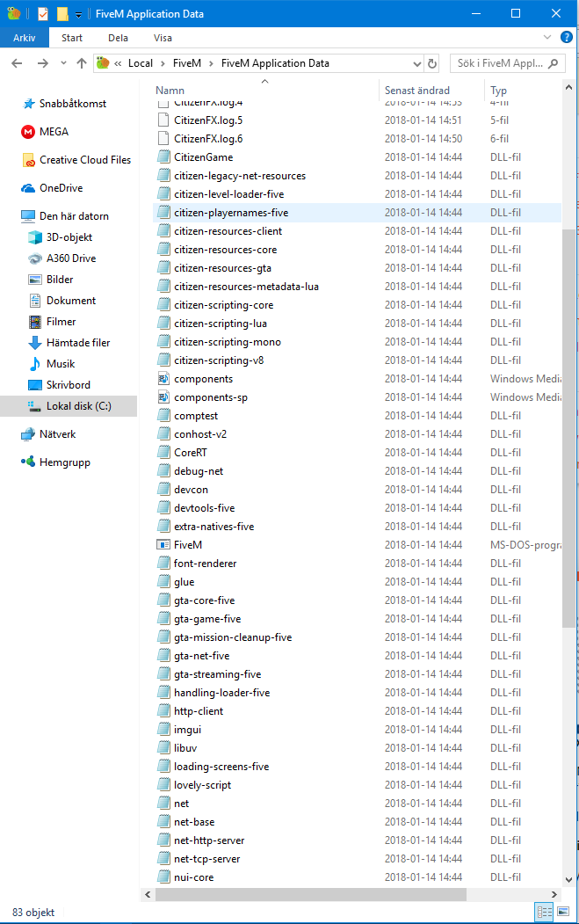Image resolution: width=579 pixels, height=924 pixels.
Task: Click the Sök i FiveM search field
Action: click(508, 63)
